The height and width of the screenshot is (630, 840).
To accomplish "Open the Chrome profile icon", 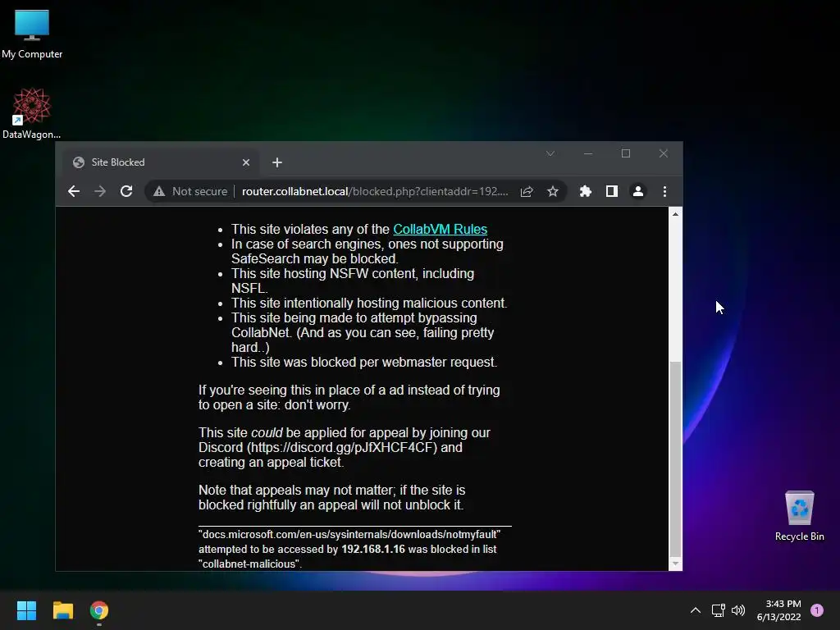I will coord(638,191).
